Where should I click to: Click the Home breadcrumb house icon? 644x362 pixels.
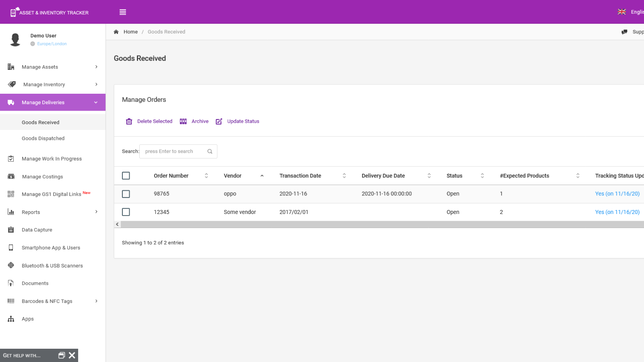[116, 32]
